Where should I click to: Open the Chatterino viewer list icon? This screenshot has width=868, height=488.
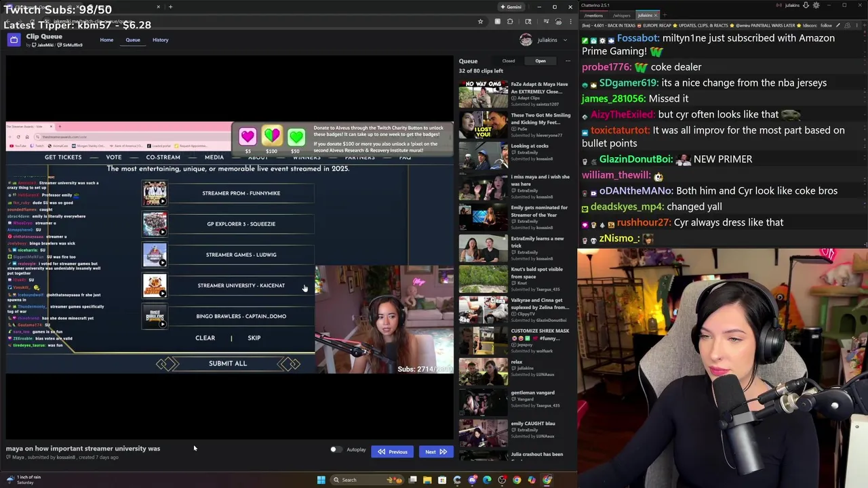point(848,25)
